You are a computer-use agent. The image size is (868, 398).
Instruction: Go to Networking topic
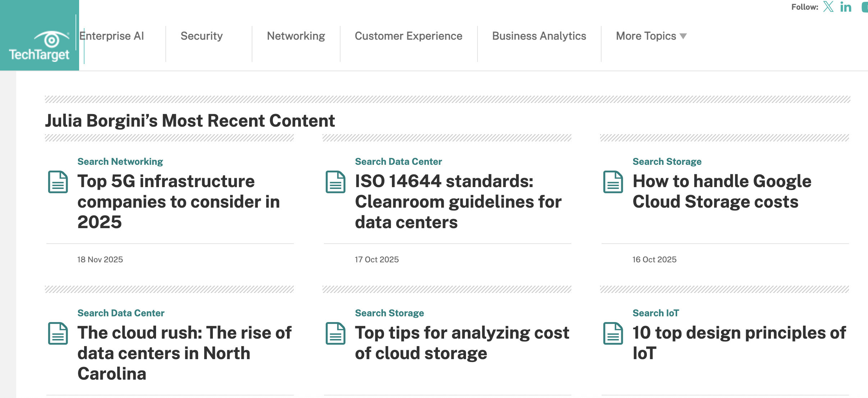click(296, 36)
